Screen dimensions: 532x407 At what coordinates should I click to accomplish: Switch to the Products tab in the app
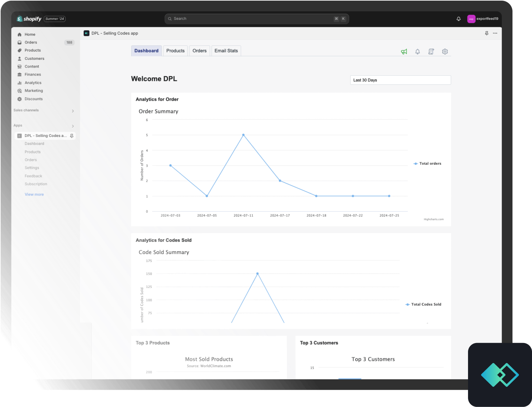(175, 51)
